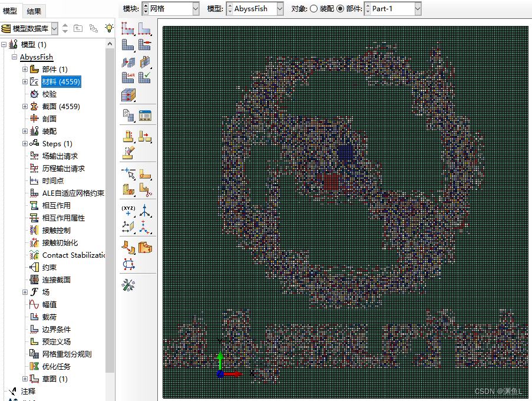Select the Seed Part tool

[x=128, y=28]
